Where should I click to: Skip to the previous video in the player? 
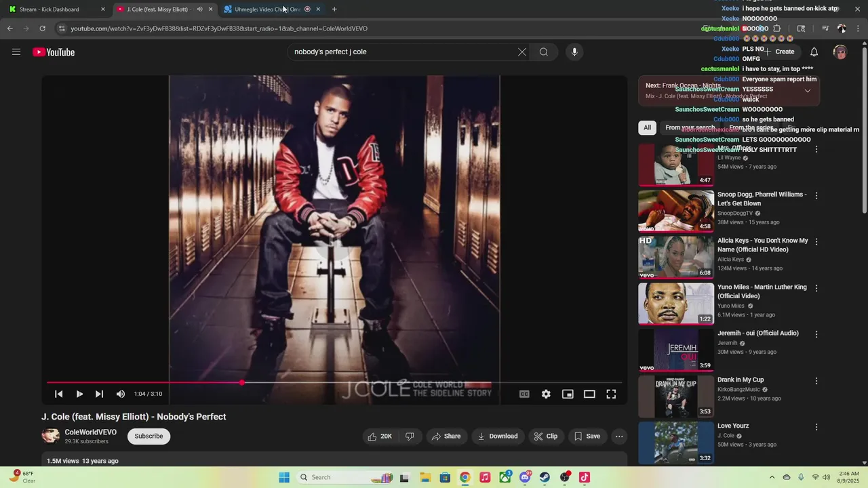coord(59,394)
